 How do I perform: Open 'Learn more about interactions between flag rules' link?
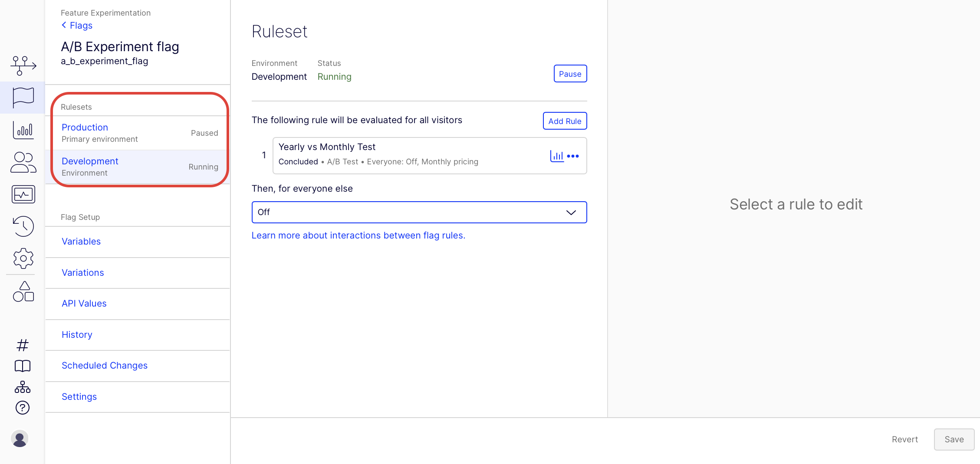[358, 235]
